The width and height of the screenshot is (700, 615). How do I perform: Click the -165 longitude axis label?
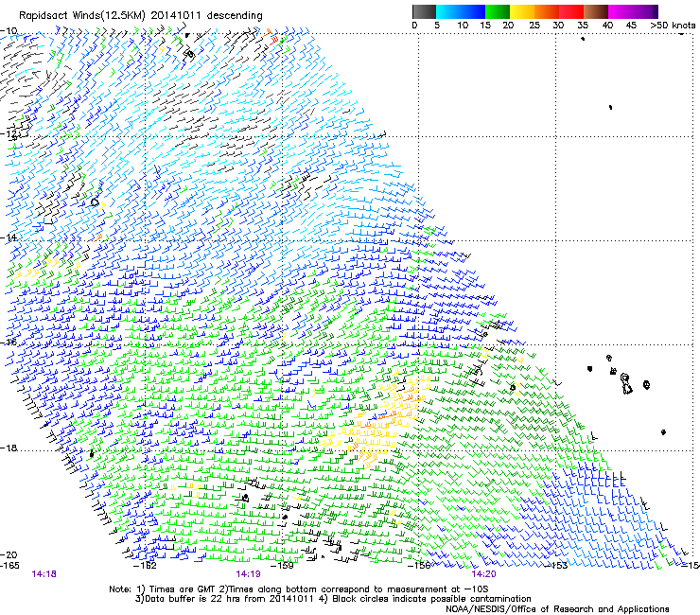(x=9, y=566)
